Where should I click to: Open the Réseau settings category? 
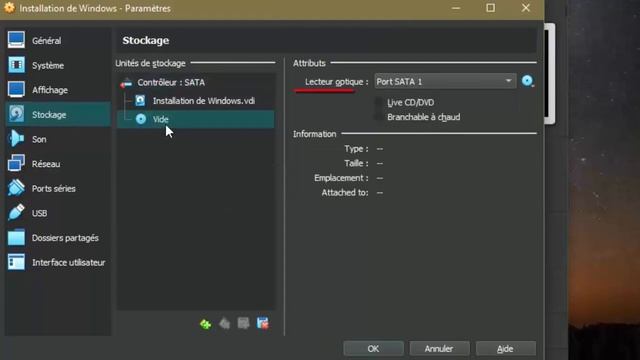tap(57, 164)
